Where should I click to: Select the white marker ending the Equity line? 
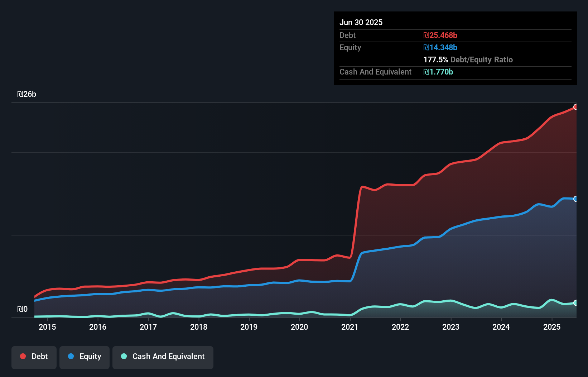pos(576,199)
